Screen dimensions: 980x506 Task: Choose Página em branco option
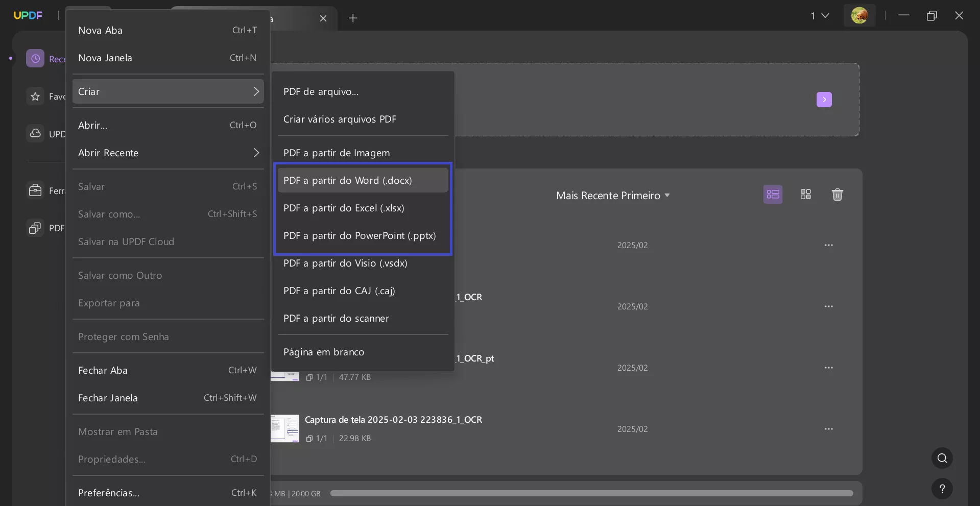tap(324, 352)
